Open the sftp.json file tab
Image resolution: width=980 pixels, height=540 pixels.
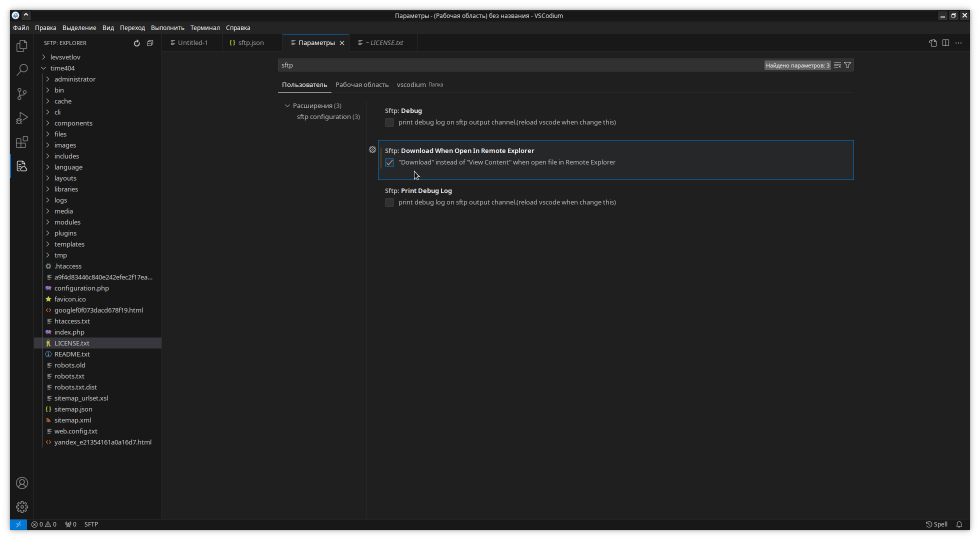pos(250,42)
